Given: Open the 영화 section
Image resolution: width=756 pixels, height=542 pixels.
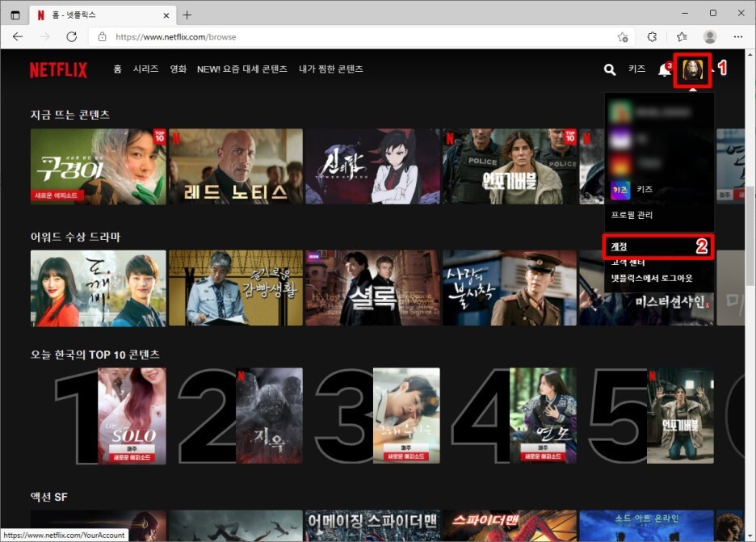Looking at the screenshot, I should [178, 69].
